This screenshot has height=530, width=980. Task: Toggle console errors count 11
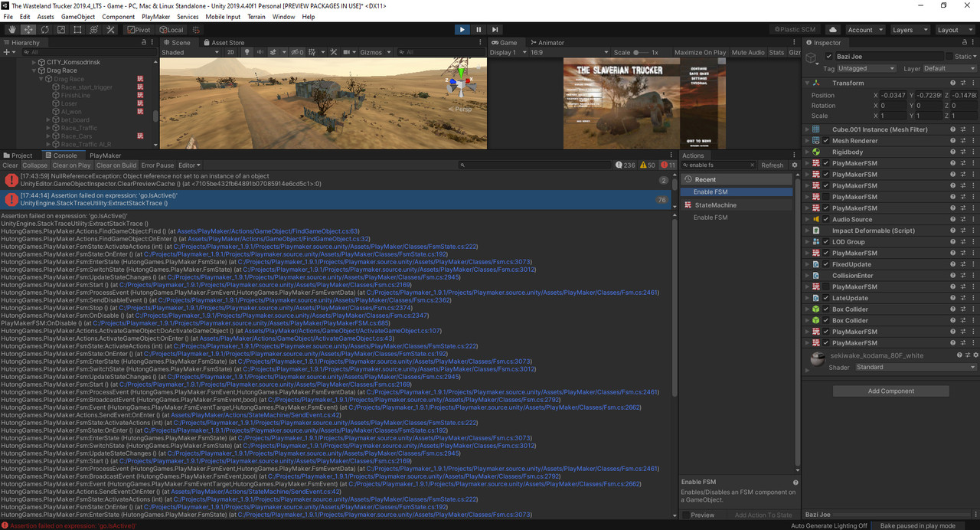click(x=668, y=165)
